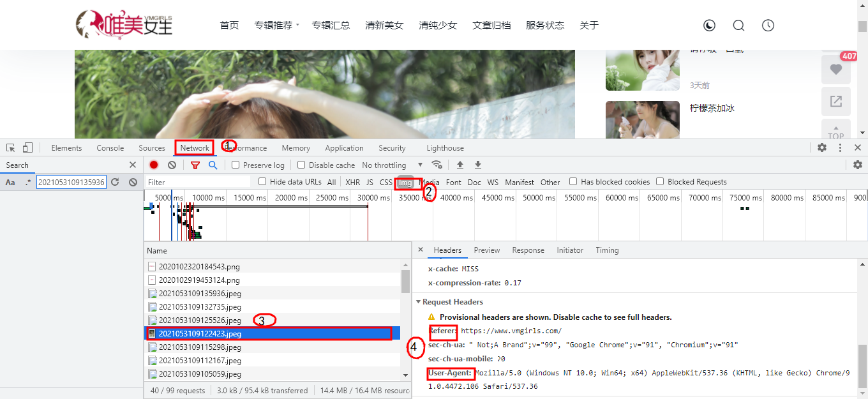Viewport: 868px width, 399px height.
Task: Switch to the Console tab
Action: [x=110, y=147]
